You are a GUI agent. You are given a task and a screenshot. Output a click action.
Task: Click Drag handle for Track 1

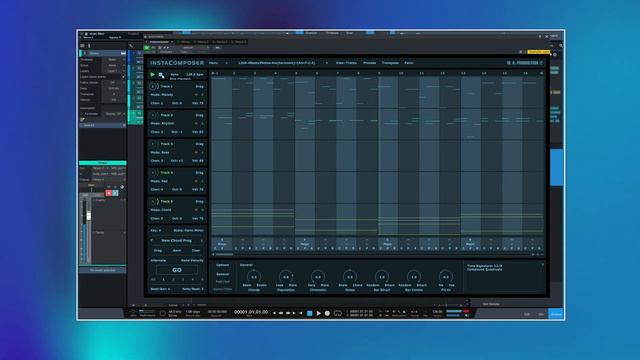[x=199, y=87]
